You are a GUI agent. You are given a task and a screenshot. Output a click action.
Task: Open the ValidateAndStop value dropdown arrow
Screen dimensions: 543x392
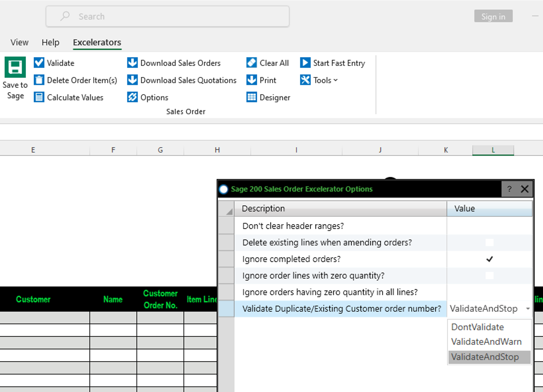pos(528,309)
